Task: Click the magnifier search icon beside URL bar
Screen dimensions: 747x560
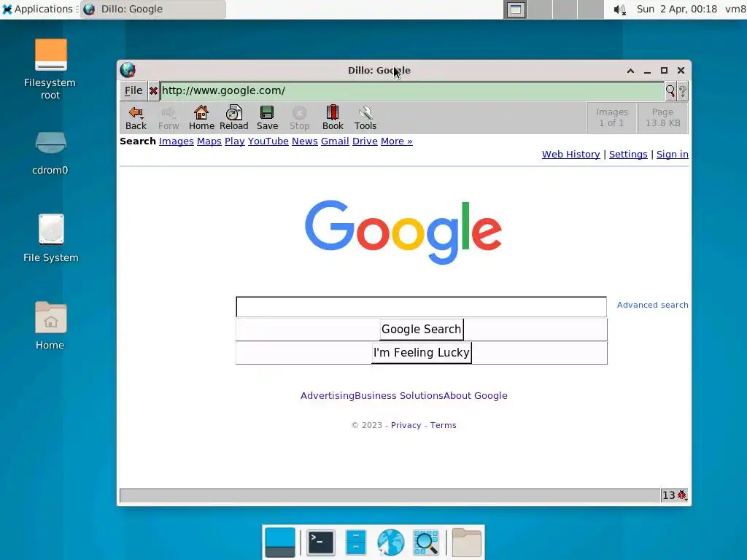Action: point(670,90)
